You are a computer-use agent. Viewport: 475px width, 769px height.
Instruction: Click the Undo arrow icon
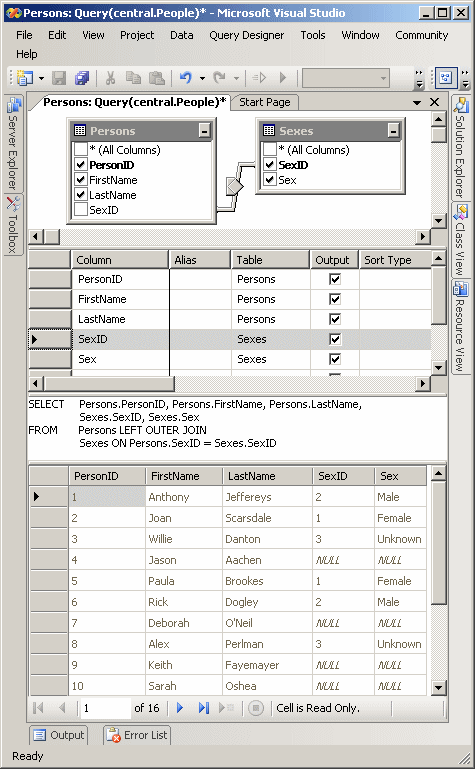tap(185, 77)
